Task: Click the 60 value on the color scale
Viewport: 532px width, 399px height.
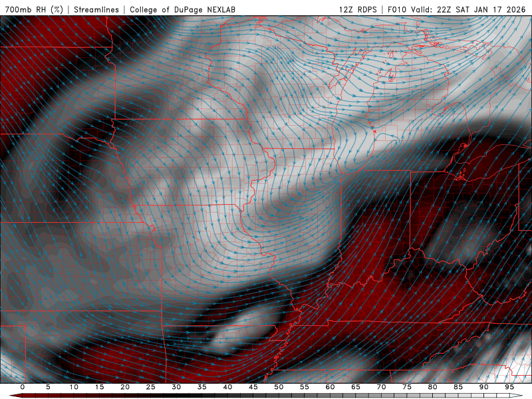Action: tap(330, 387)
